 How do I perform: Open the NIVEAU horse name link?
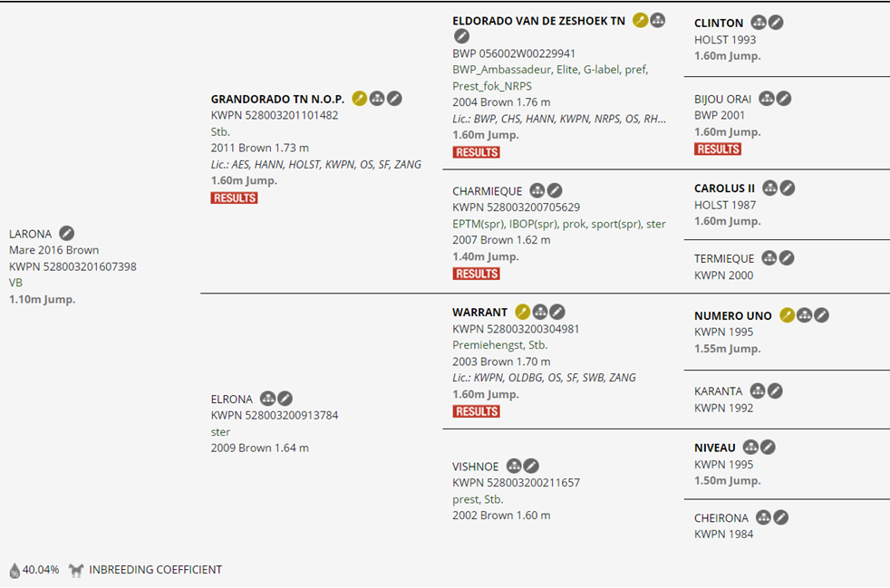[715, 448]
